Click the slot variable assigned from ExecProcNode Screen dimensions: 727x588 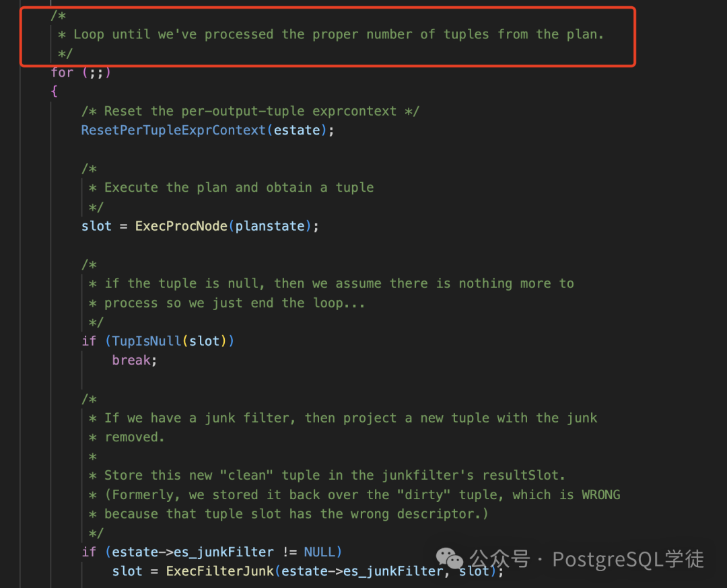tap(96, 226)
